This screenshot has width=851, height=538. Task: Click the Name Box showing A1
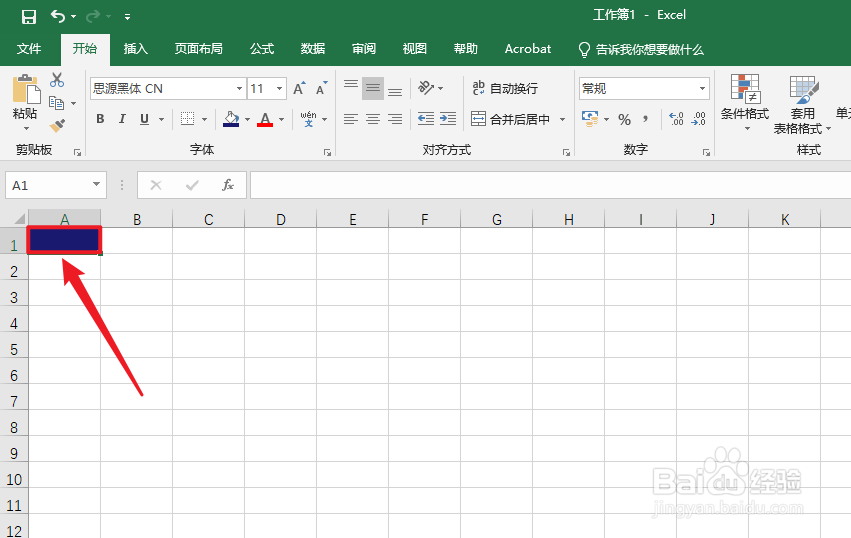[x=55, y=185]
